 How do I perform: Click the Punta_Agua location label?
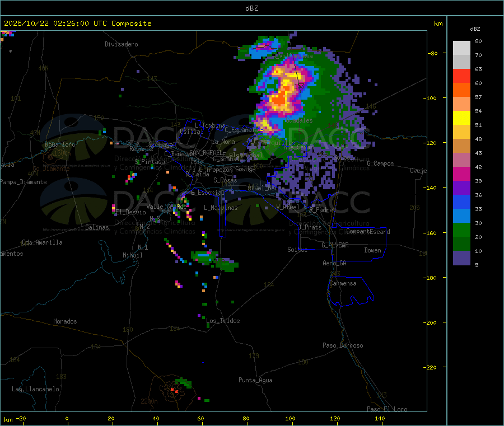pos(255,380)
